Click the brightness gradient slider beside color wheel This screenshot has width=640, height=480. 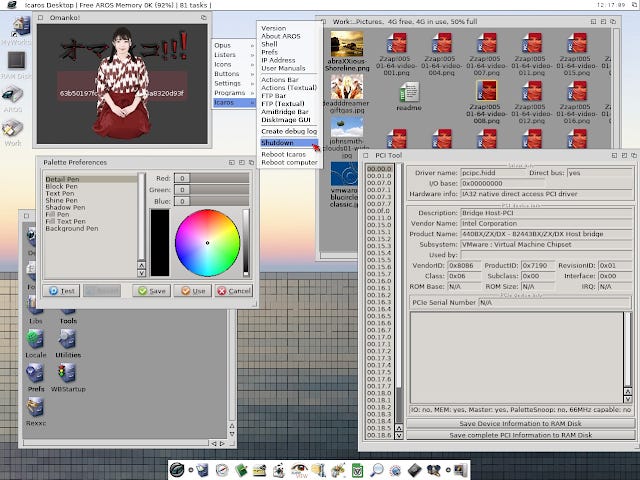coord(246,243)
